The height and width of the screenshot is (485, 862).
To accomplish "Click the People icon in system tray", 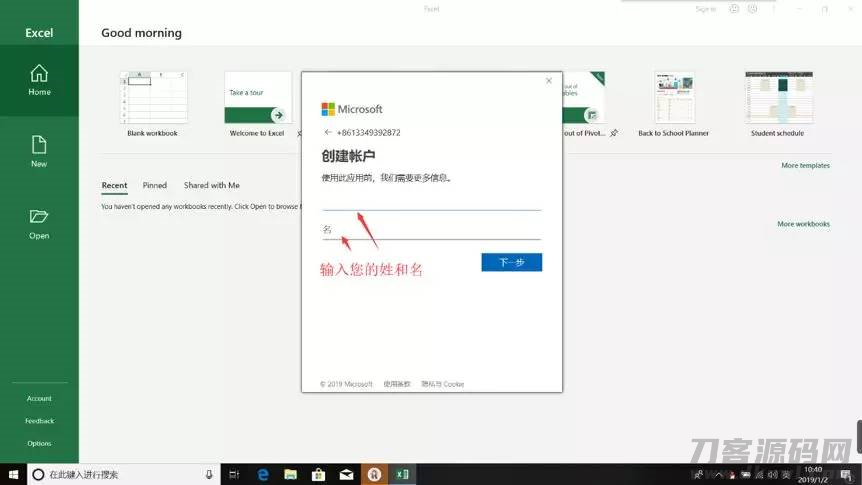I will tap(698, 474).
